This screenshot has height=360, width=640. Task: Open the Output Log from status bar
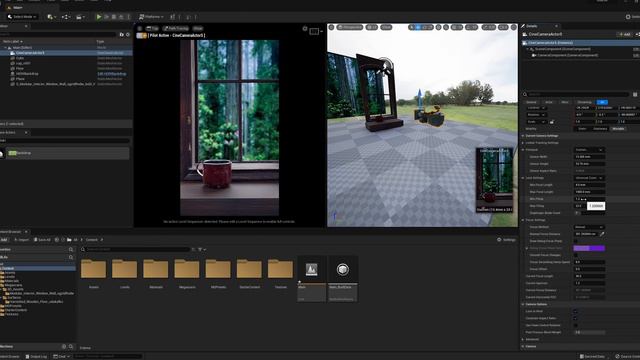coord(36,356)
